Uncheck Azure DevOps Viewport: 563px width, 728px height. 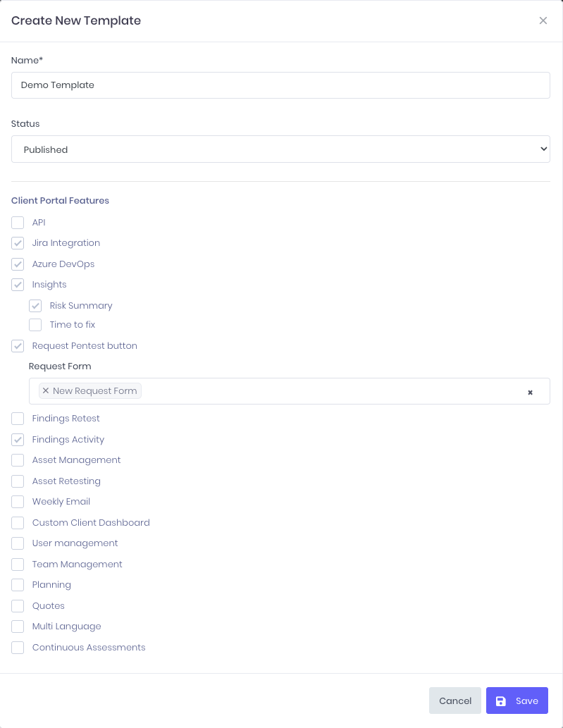click(18, 264)
